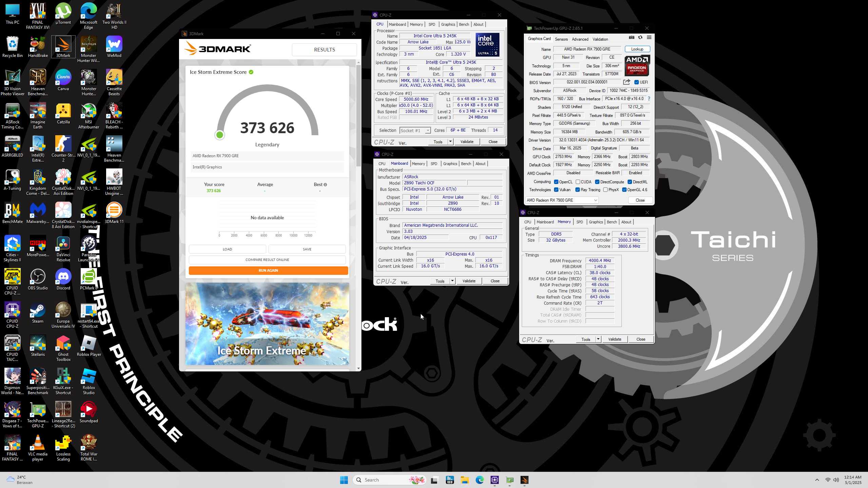Click the Ice Storm Extreme thumbnail image
Screen dimensions: 868x488
point(267,324)
